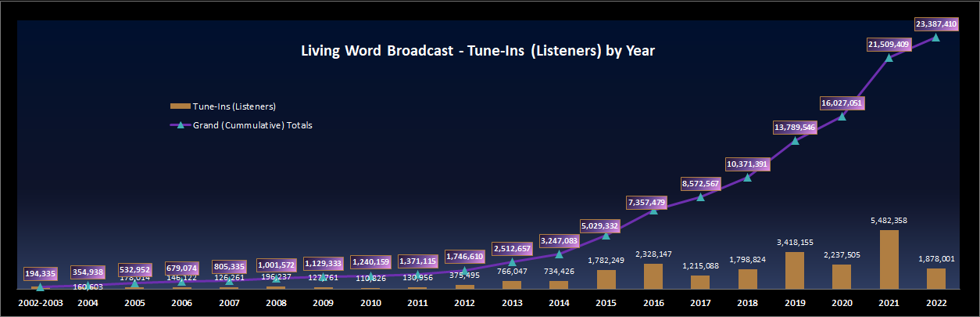
Task: Select the cumulative data label 679,074
Action: coord(183,268)
